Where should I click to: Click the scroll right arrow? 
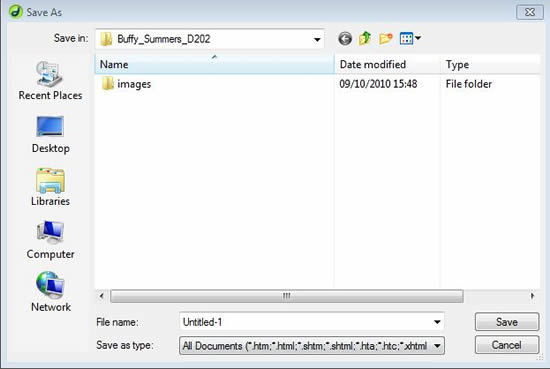click(x=532, y=296)
